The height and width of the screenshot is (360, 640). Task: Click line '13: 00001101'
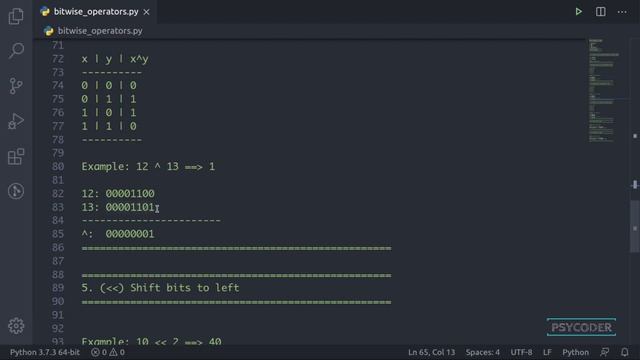click(x=118, y=207)
